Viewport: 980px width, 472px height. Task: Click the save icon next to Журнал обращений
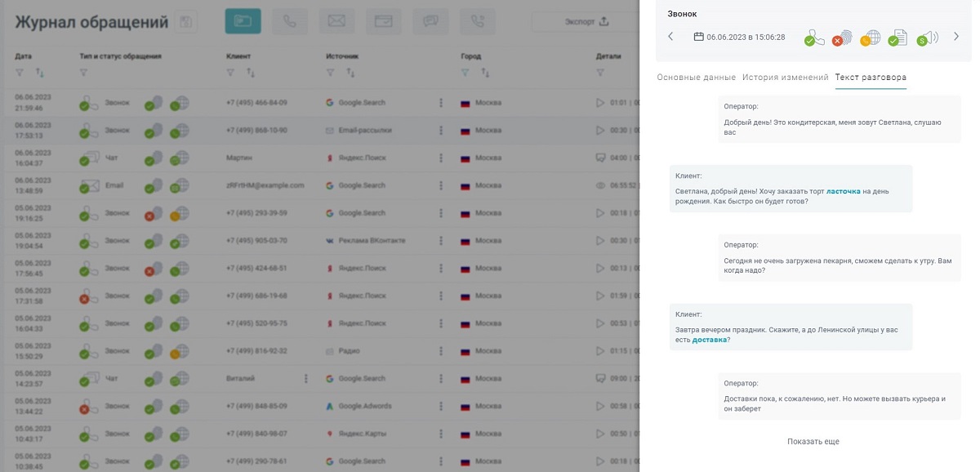pyautogui.click(x=186, y=22)
